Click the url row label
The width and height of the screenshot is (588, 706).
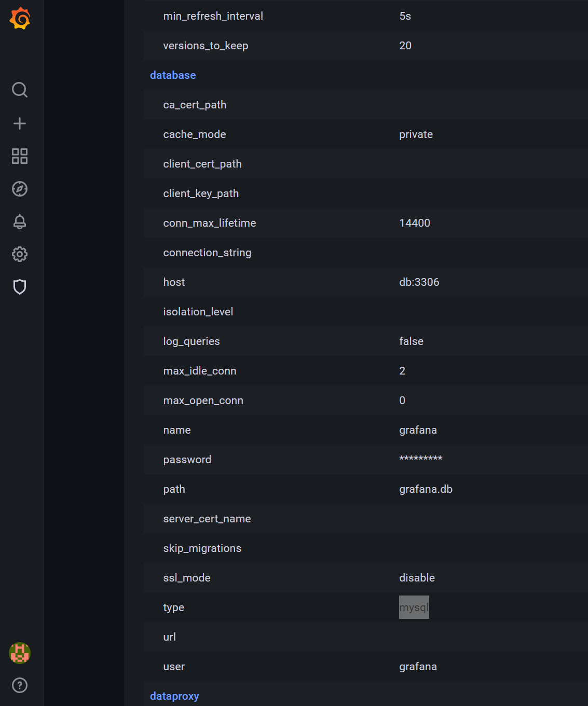170,637
